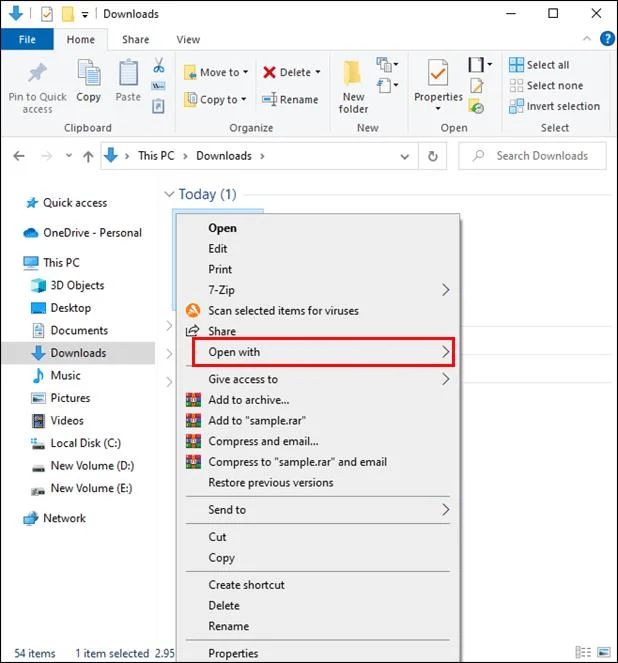Collapse the Today group header
This screenshot has width=618, height=663.
coord(168,194)
